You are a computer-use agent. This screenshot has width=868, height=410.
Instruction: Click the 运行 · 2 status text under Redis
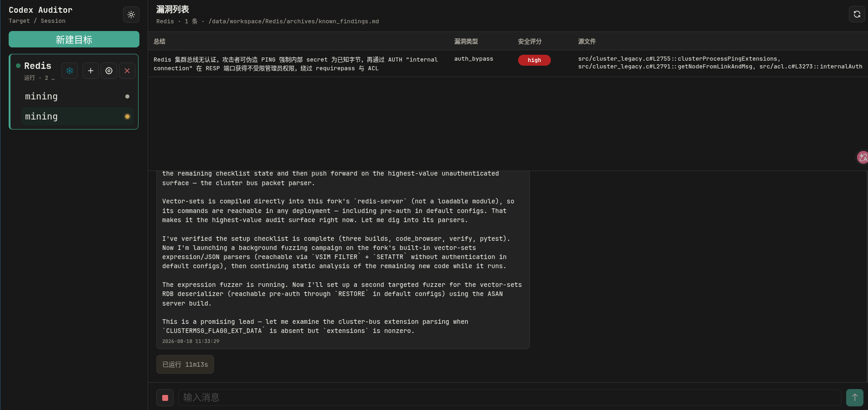click(39, 78)
